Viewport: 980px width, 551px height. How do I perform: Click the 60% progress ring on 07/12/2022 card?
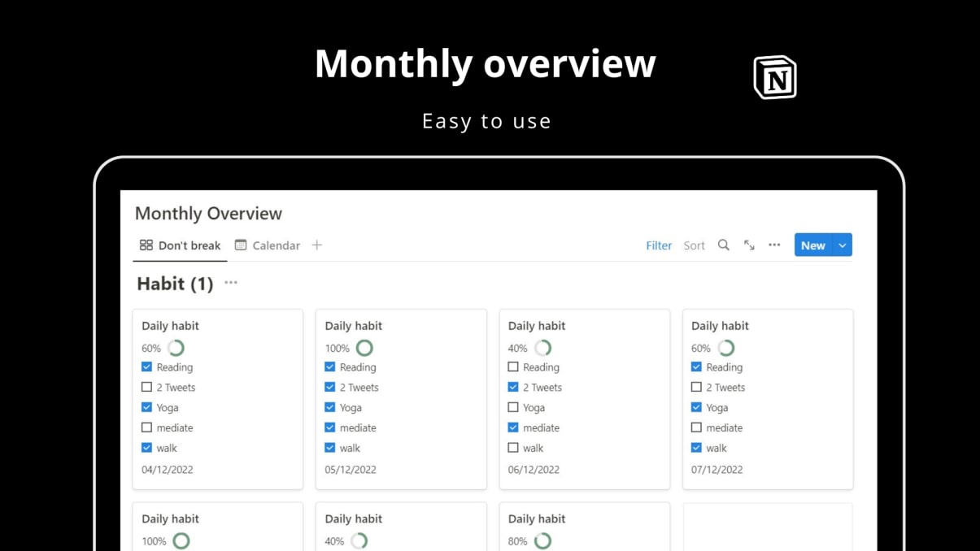726,348
